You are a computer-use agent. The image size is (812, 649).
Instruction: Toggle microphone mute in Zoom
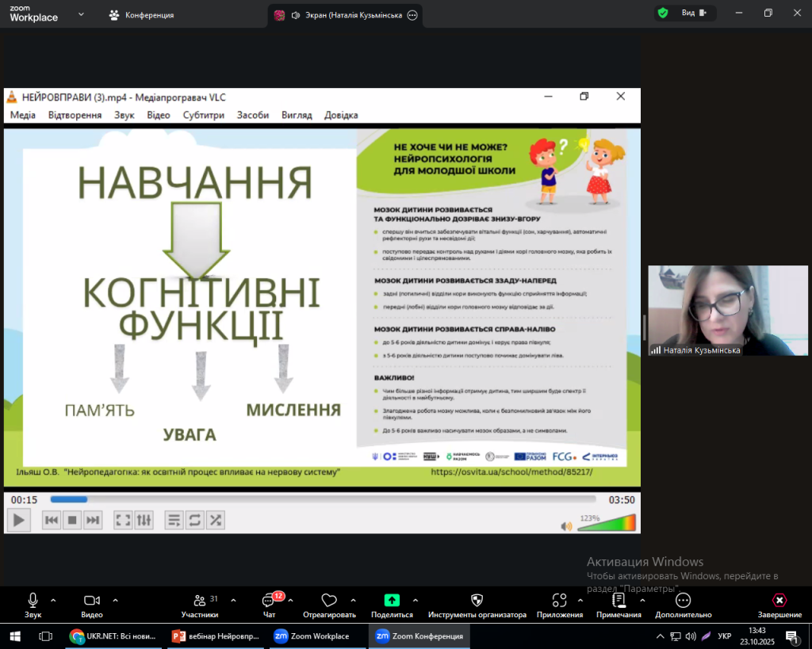pos(33,601)
